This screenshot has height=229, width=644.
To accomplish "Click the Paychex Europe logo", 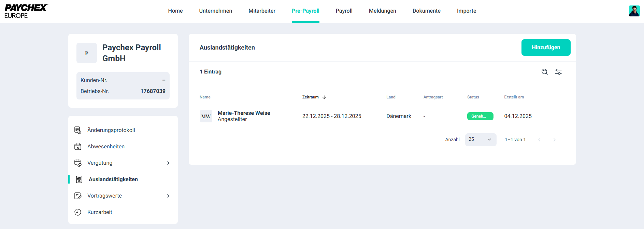I will [x=26, y=11].
